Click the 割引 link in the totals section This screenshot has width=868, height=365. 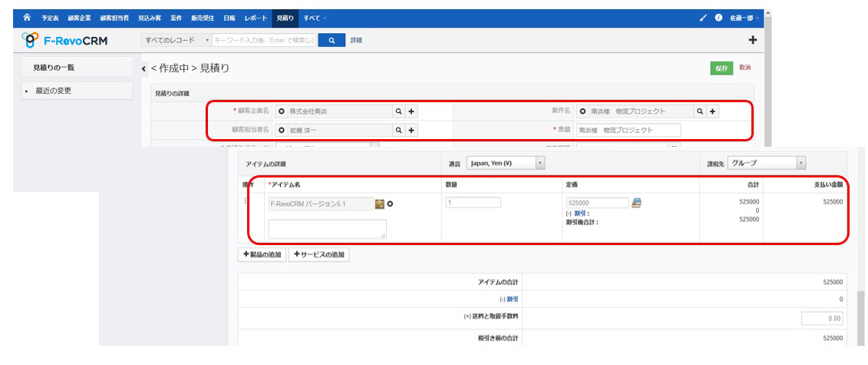[x=513, y=299]
